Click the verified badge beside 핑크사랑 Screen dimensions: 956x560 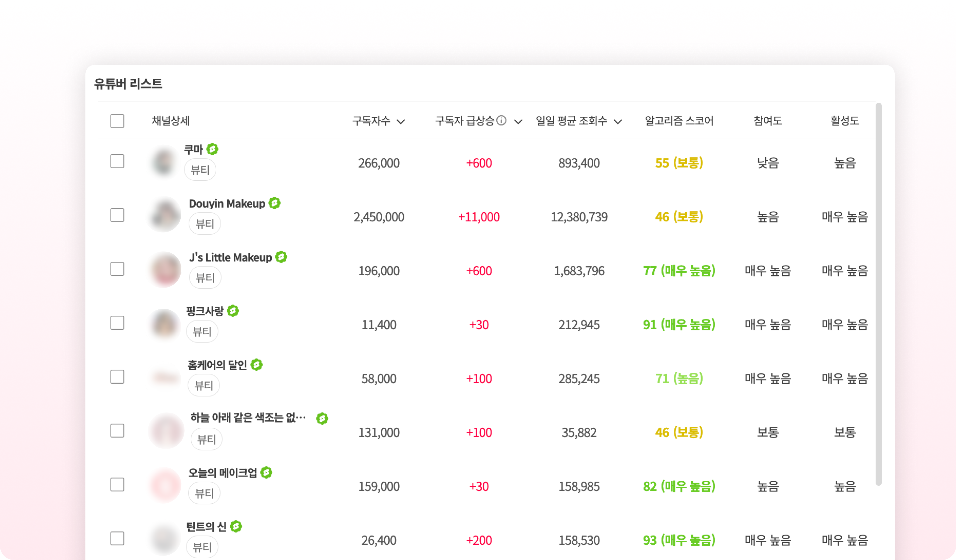point(233,311)
